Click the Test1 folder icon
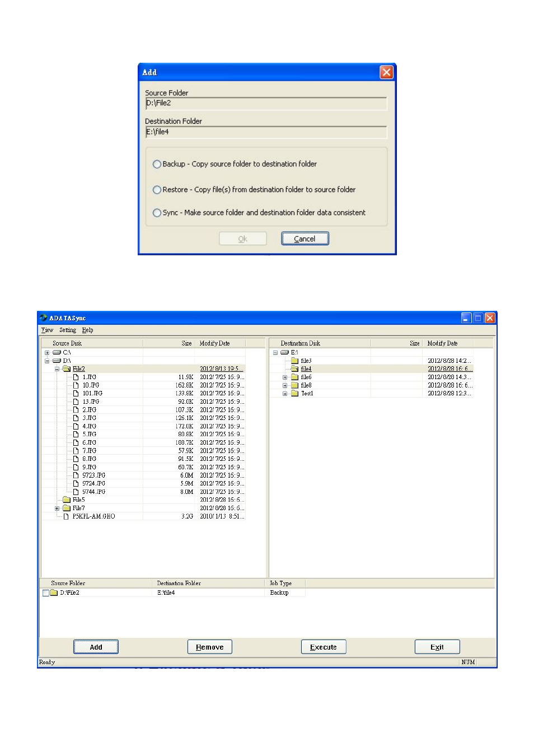This screenshot has width=534, height=756. tap(295, 393)
